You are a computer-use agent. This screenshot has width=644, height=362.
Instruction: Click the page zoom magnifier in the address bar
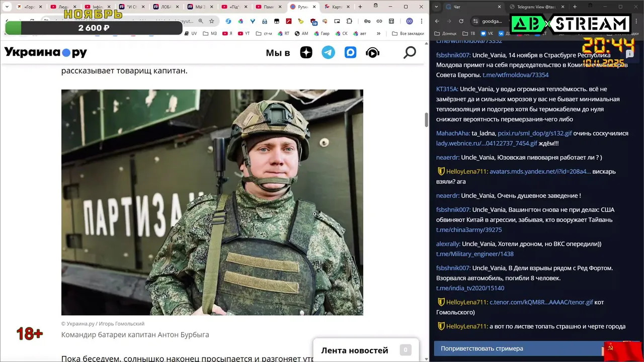(201, 21)
